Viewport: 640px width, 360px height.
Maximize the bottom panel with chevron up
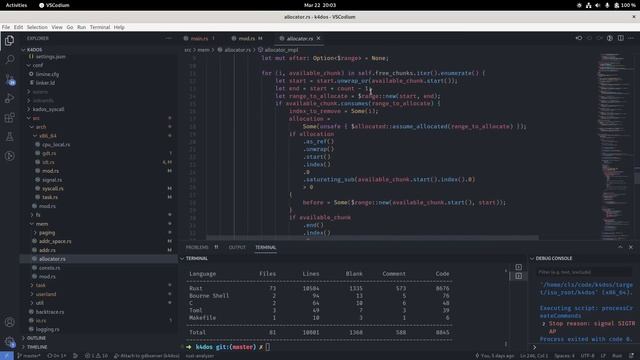tap(620, 247)
